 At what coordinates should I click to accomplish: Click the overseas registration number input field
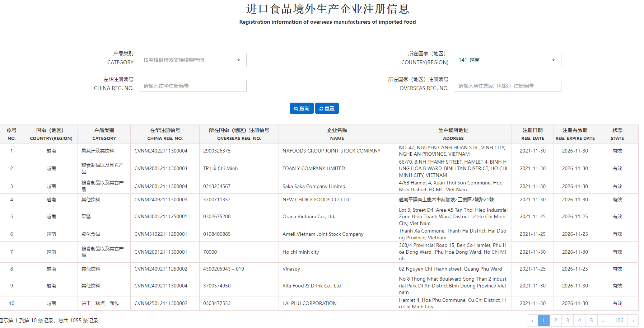click(507, 86)
